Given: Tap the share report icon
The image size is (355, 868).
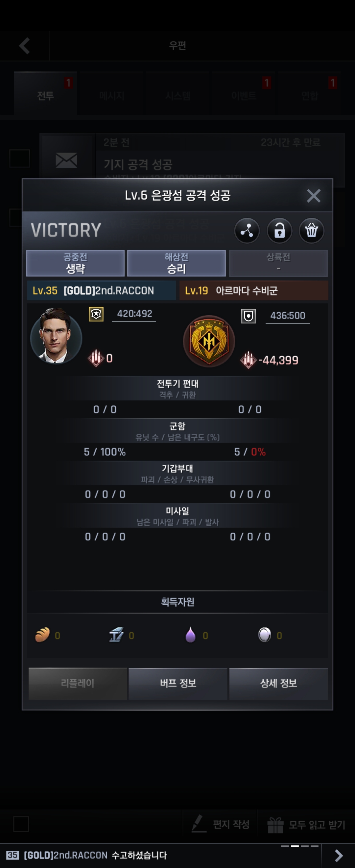Looking at the screenshot, I should tap(247, 231).
